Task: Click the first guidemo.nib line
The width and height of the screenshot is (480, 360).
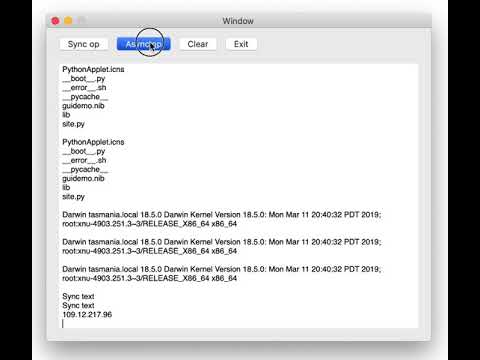Action: (83, 106)
